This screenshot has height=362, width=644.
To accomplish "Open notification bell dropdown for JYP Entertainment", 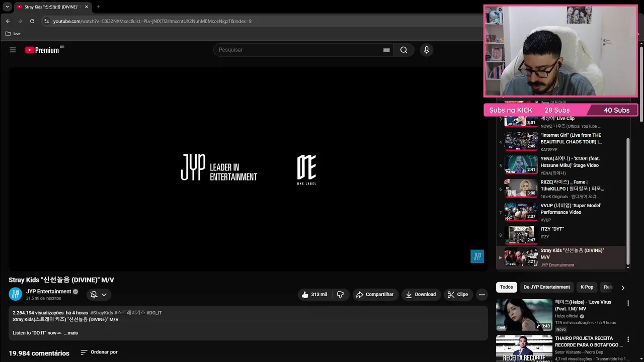I will (98, 295).
